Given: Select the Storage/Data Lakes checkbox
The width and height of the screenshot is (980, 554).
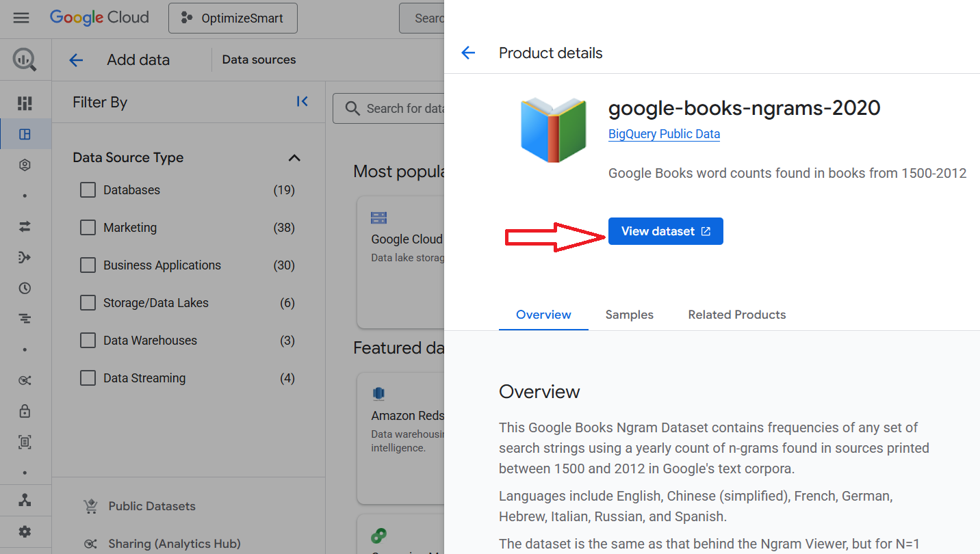Looking at the screenshot, I should (x=88, y=303).
